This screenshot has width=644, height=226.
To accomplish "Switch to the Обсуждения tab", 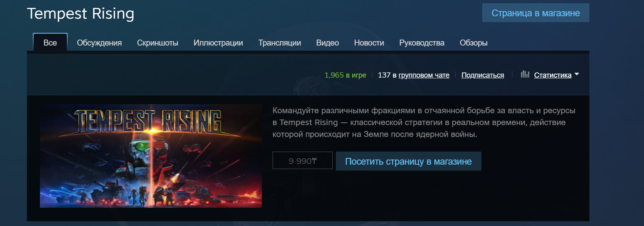I will (99, 43).
